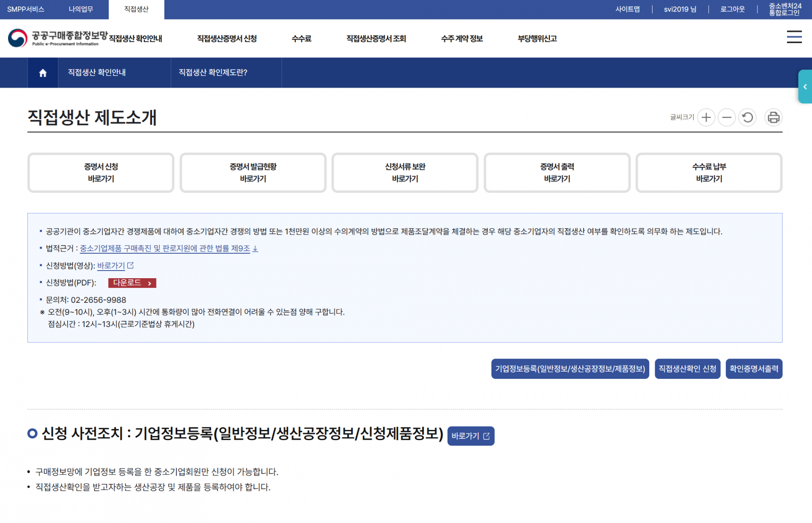Screen dimensions: 812x523
Task: Reset font size with the circular reset icon
Action: click(747, 118)
